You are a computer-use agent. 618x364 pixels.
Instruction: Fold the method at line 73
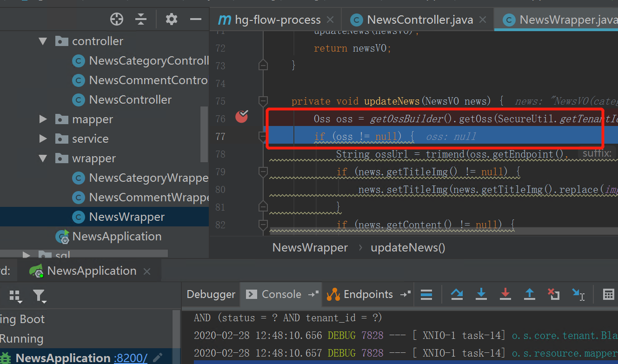point(263,65)
